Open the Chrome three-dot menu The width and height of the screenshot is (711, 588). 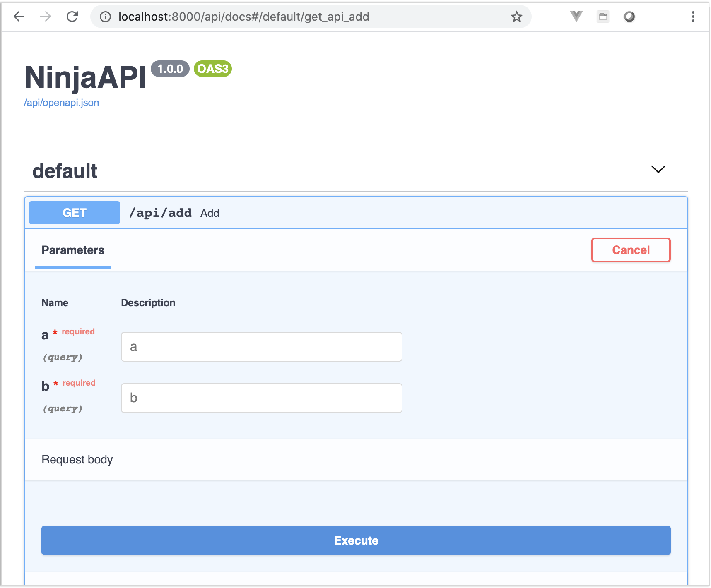pyautogui.click(x=693, y=17)
